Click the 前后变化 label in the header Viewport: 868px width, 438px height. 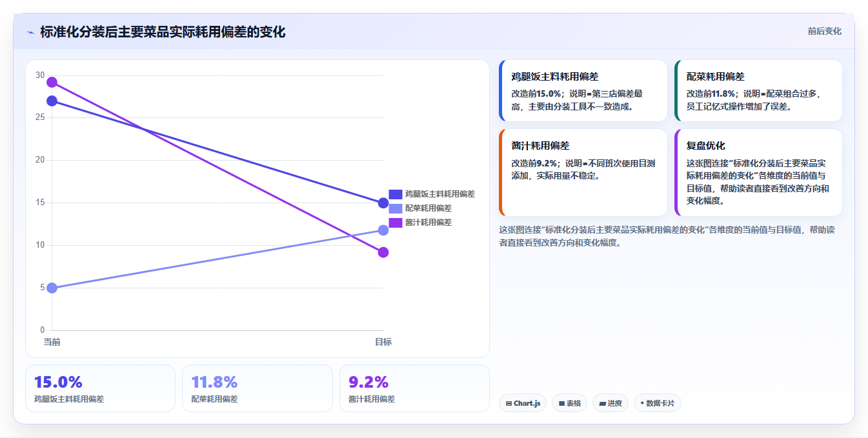coord(824,31)
